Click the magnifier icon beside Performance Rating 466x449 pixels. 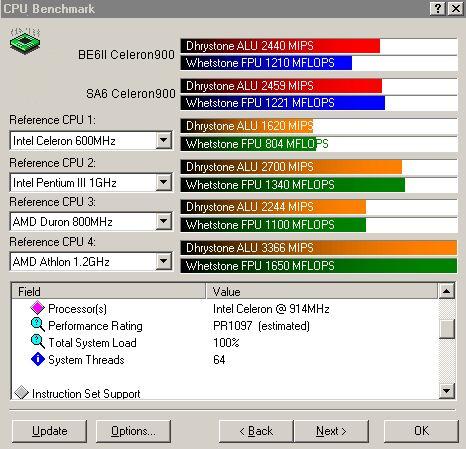38,325
